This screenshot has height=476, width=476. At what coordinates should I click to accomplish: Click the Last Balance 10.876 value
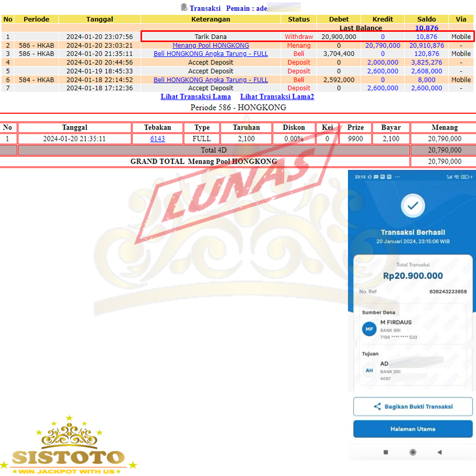pos(426,28)
